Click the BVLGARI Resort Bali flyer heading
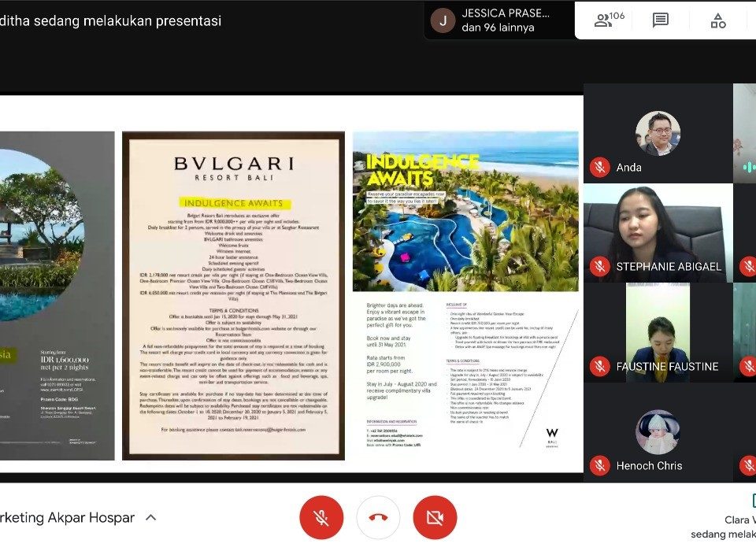Image resolution: width=756 pixels, height=551 pixels. point(233,168)
